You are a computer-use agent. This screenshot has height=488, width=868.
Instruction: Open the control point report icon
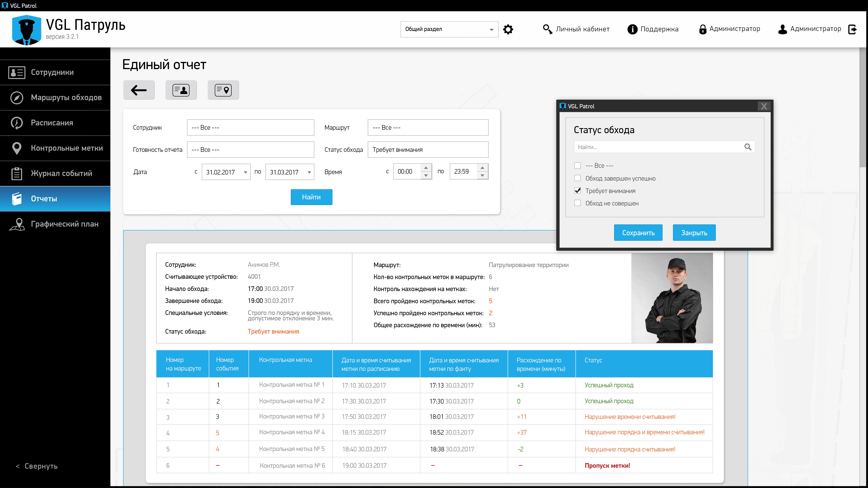[x=223, y=90]
